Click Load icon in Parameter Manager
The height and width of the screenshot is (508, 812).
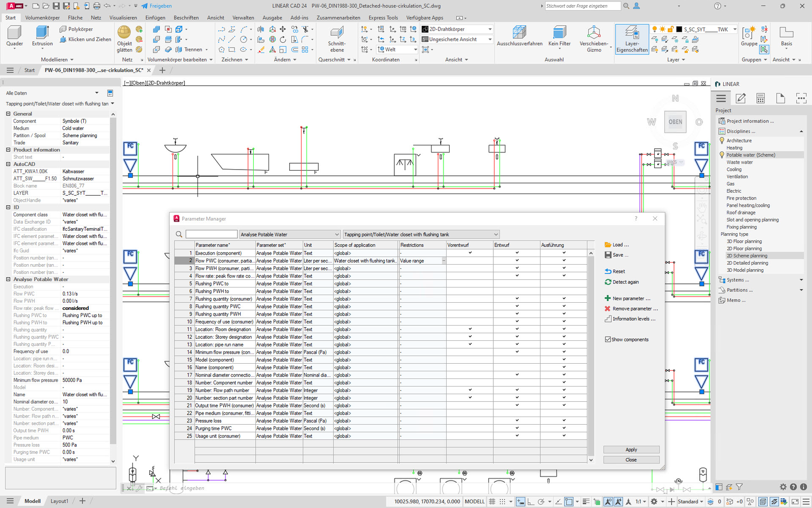[608, 245]
